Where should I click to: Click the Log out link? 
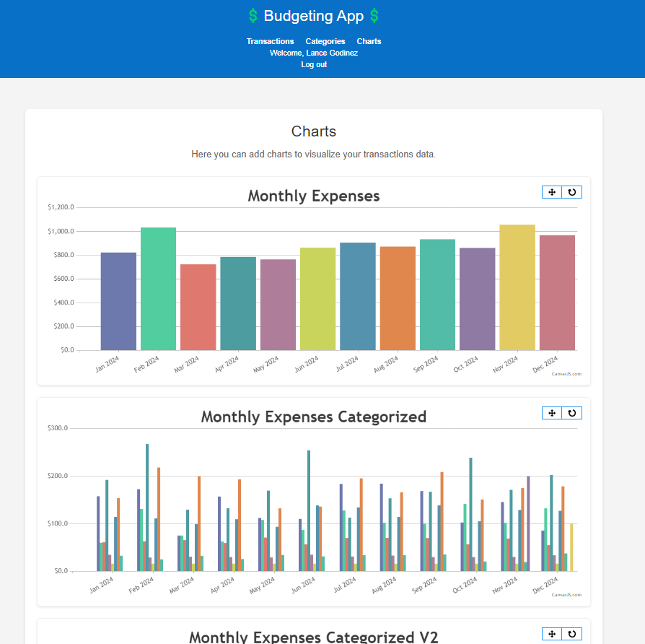314,65
